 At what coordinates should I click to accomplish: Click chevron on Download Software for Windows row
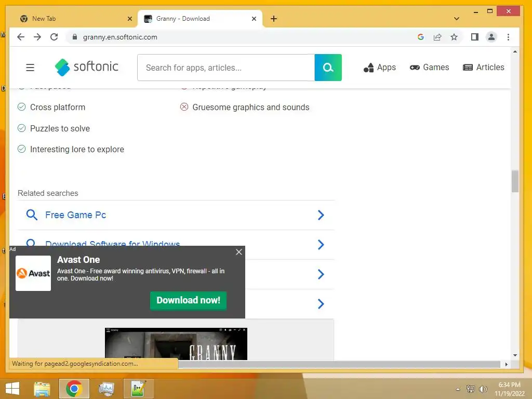point(321,245)
